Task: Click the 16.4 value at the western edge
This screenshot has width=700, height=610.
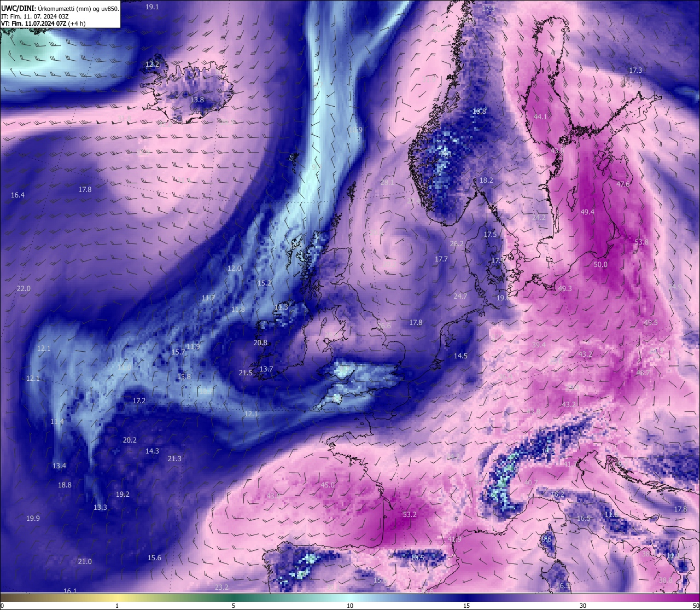Action: pyautogui.click(x=17, y=195)
